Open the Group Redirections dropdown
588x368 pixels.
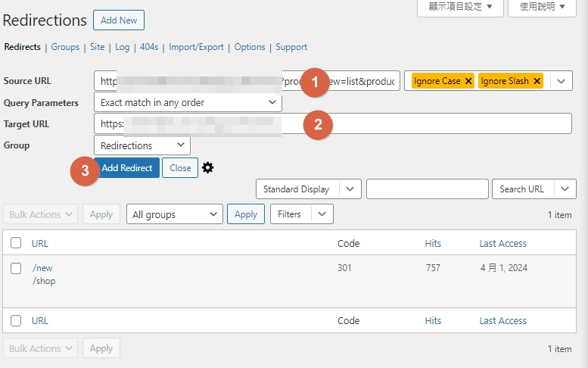pos(142,145)
